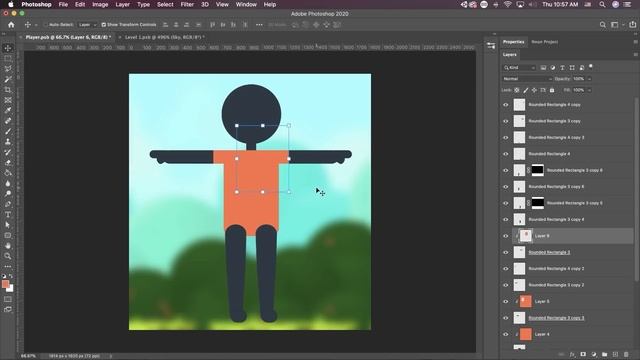Viewport: 640px width, 360px height.
Task: Click the Layer 5 orange thumbnail
Action: coord(526,302)
